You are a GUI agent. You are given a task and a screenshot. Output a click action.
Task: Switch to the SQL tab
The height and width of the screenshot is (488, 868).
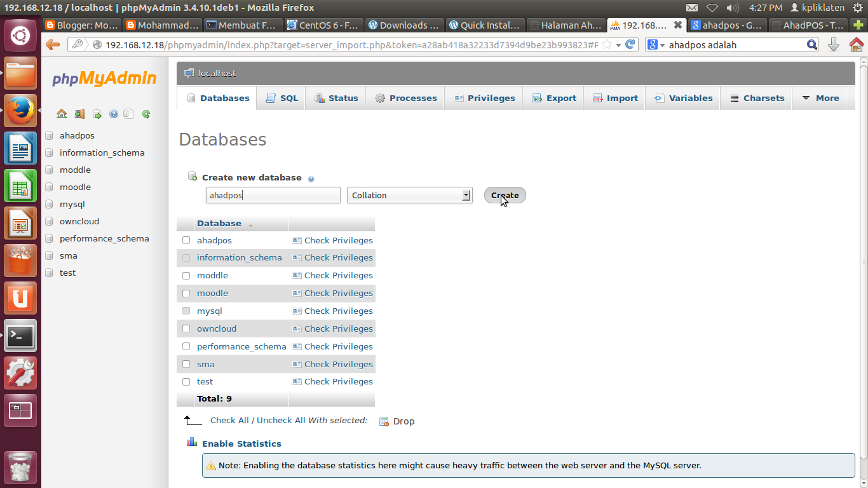pos(281,98)
